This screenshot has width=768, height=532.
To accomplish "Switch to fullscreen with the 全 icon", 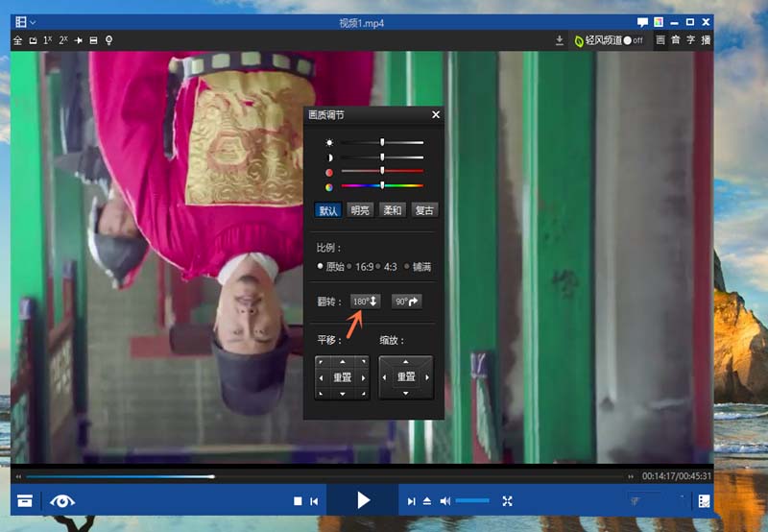I will pos(17,40).
